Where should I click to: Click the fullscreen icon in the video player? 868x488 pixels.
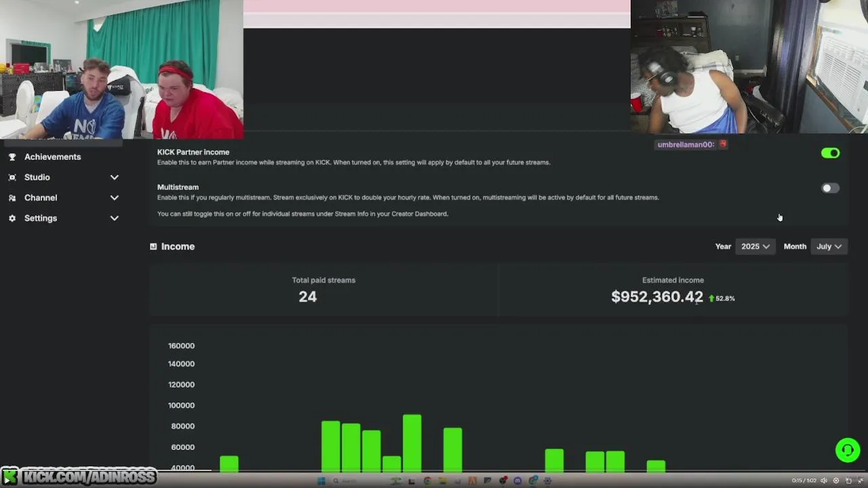861,481
